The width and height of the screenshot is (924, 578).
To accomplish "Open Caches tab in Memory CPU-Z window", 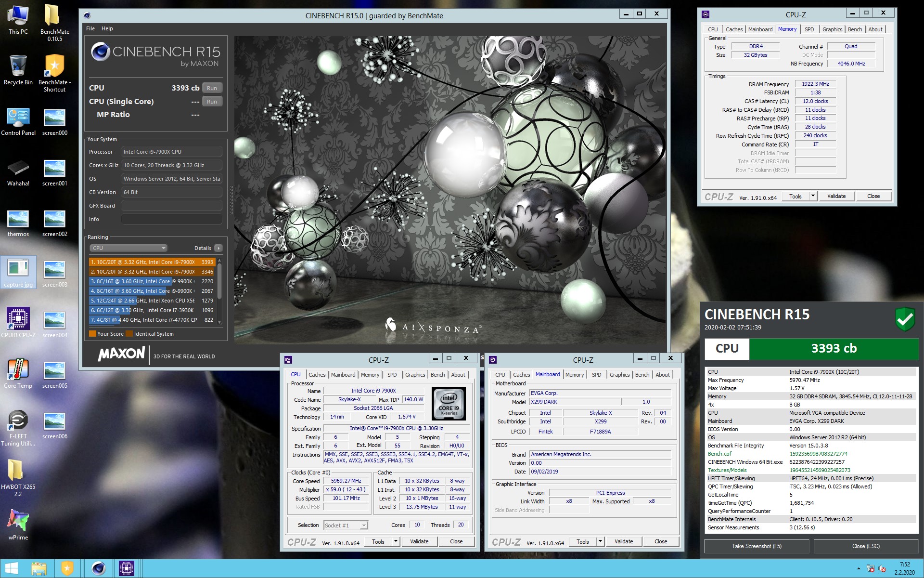I will (734, 29).
